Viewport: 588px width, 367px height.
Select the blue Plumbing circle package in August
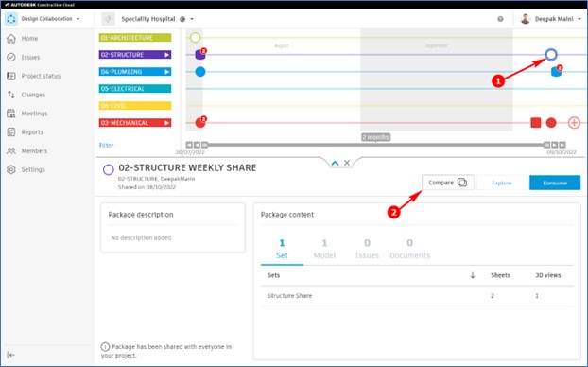[x=200, y=71]
